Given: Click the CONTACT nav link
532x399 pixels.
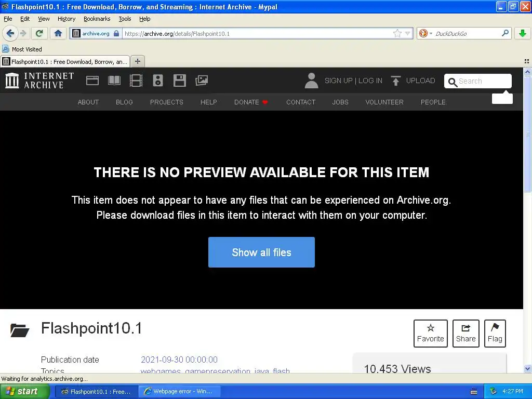Looking at the screenshot, I should pyautogui.click(x=301, y=102).
